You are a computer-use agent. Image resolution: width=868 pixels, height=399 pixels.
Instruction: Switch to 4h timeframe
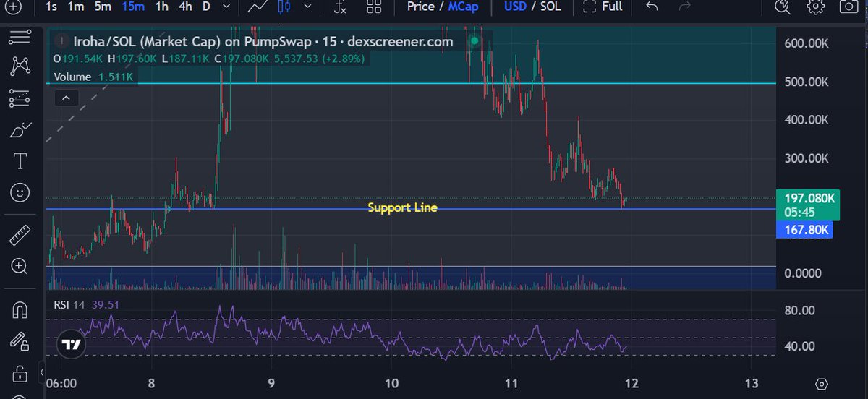coord(186,7)
